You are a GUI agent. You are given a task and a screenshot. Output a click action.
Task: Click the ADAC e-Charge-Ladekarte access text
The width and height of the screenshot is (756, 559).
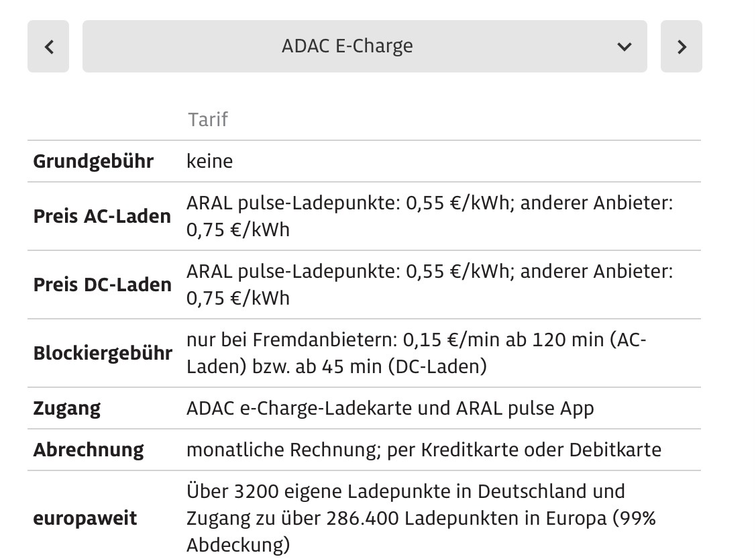tap(390, 408)
